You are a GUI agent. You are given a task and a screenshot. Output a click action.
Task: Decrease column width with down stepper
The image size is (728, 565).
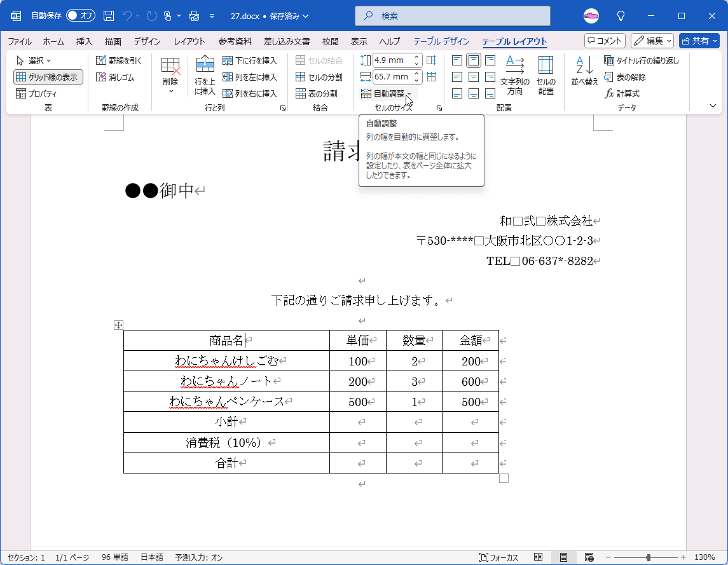(416, 80)
